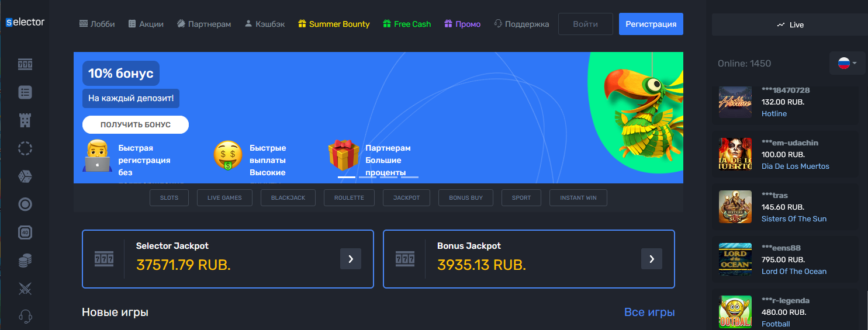Open the coin stack sidebar icon
Viewport: 868px width, 330px height.
click(25, 260)
